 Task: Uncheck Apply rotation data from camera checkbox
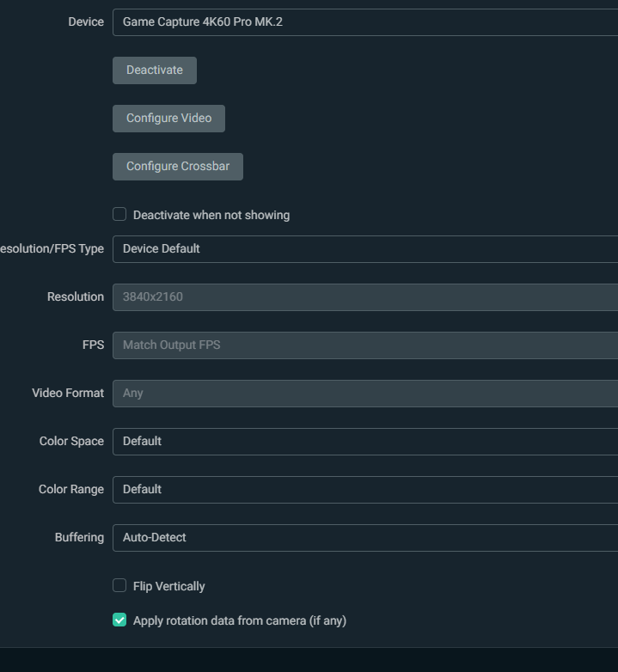119,620
